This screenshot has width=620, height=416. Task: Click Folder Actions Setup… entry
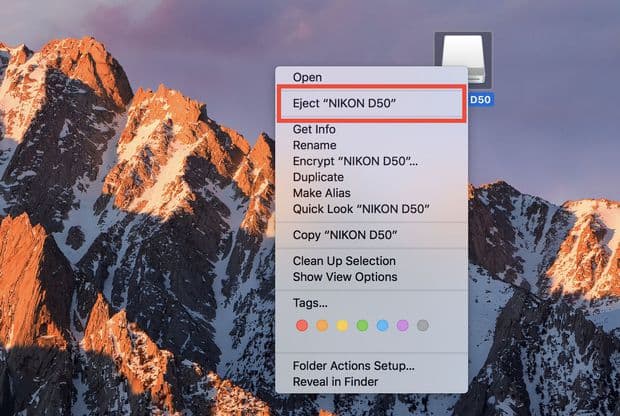click(353, 366)
